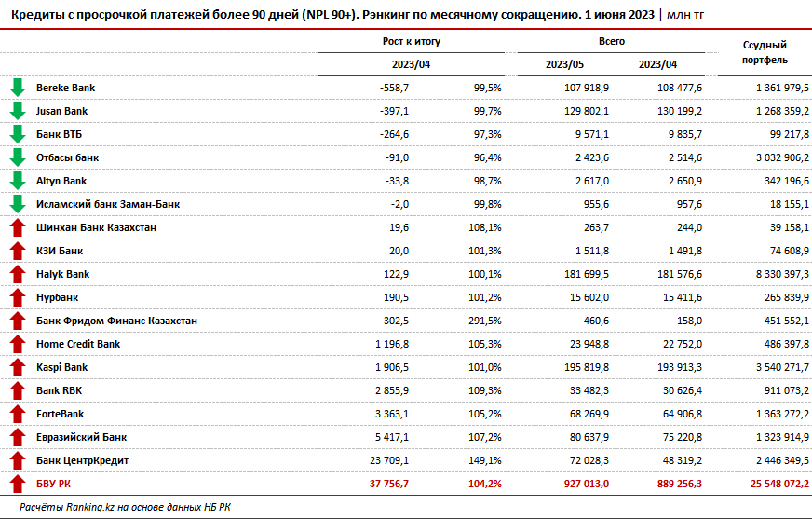Click the green down arrow beside Банк ВТБ
Screen dimensions: 812x519
pyautogui.click(x=18, y=134)
